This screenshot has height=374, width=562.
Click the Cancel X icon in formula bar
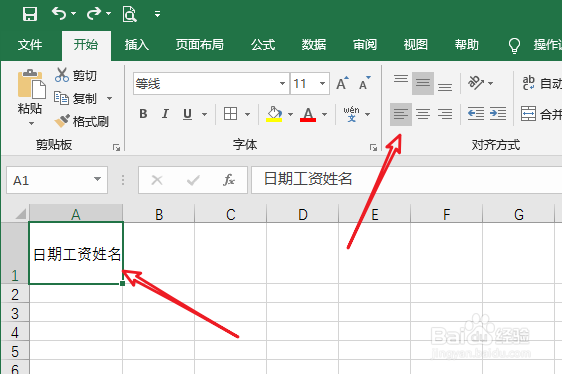157,180
